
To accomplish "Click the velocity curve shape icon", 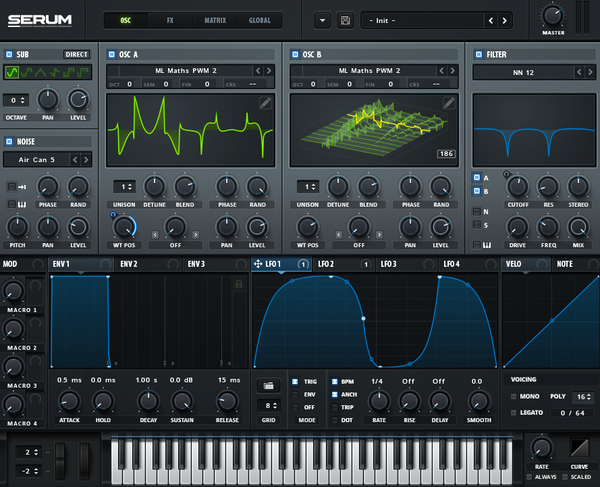I will click(x=579, y=448).
